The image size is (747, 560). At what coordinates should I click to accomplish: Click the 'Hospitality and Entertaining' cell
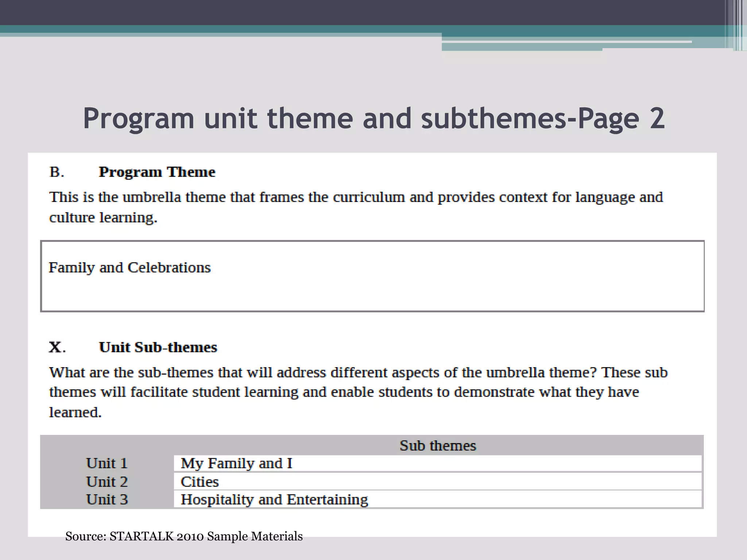[438, 499]
